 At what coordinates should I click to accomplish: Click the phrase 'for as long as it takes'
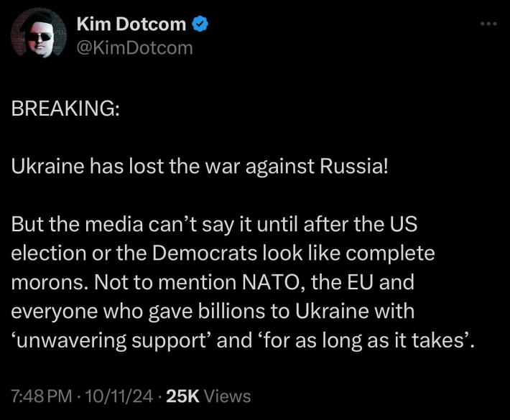point(362,340)
